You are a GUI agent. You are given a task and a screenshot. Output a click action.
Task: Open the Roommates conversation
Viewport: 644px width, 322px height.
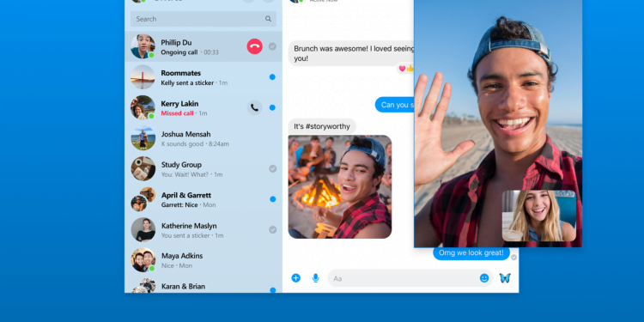click(204, 76)
